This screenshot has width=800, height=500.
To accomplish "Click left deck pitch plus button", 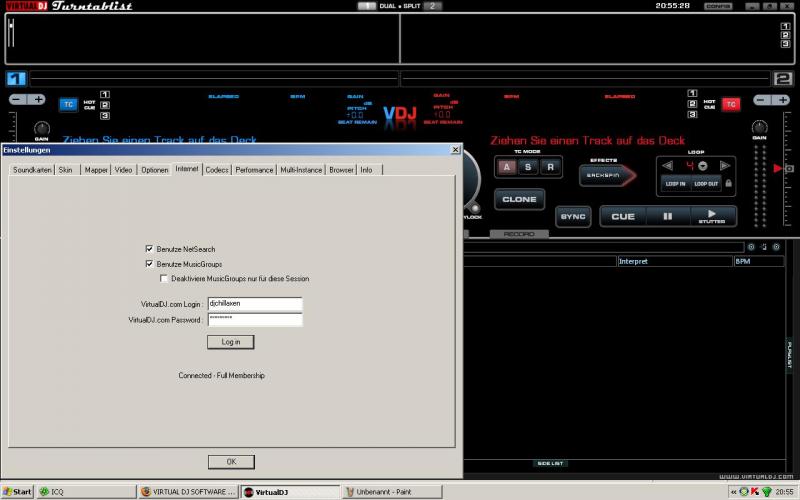I will [x=37, y=99].
